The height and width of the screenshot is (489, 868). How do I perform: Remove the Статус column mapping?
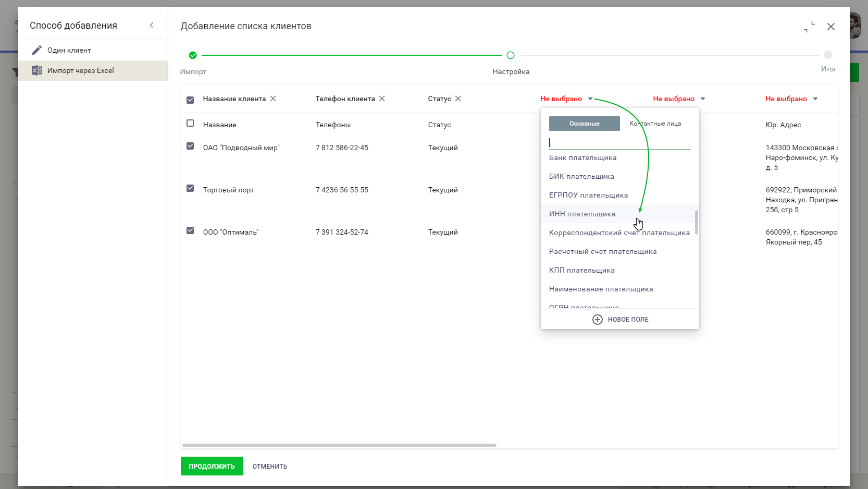tap(458, 99)
